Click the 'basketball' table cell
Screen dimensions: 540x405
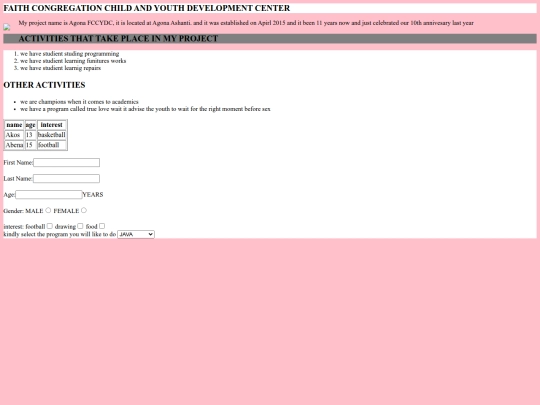point(52,135)
